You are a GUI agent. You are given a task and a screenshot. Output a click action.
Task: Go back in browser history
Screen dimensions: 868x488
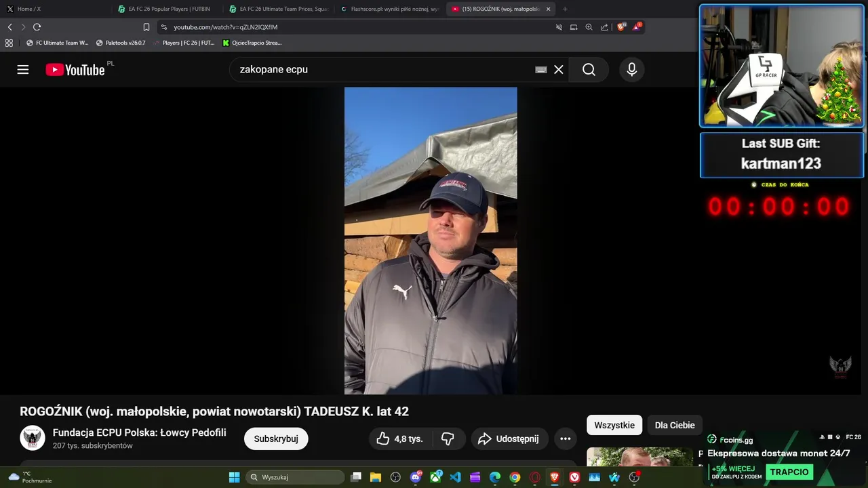[9, 27]
